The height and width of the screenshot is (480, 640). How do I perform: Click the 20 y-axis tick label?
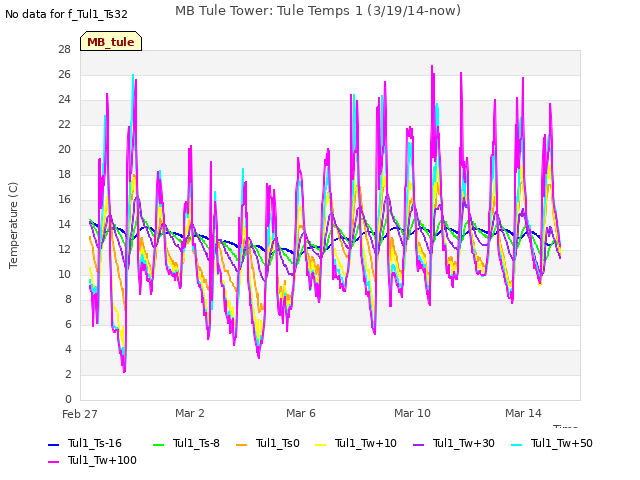click(x=65, y=150)
